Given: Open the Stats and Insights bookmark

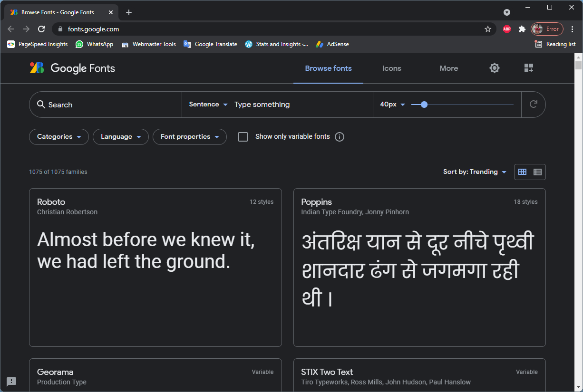Looking at the screenshot, I should (276, 44).
